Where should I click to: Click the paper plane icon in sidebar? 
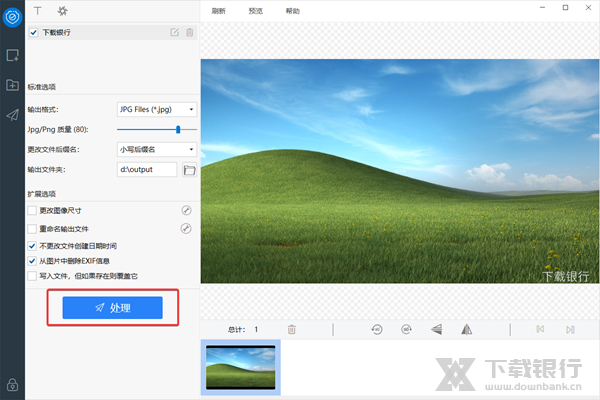coord(12,115)
